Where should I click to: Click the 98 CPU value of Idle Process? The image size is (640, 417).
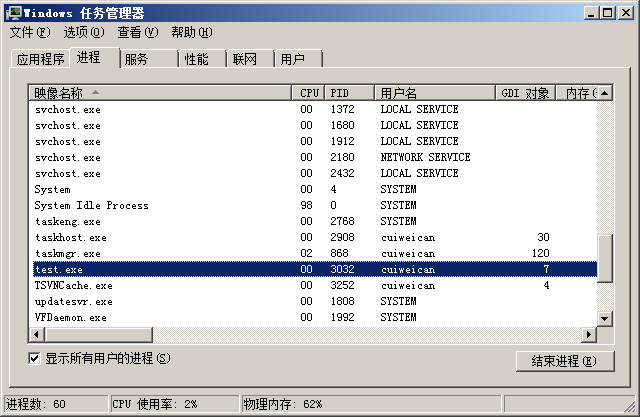[x=307, y=205]
